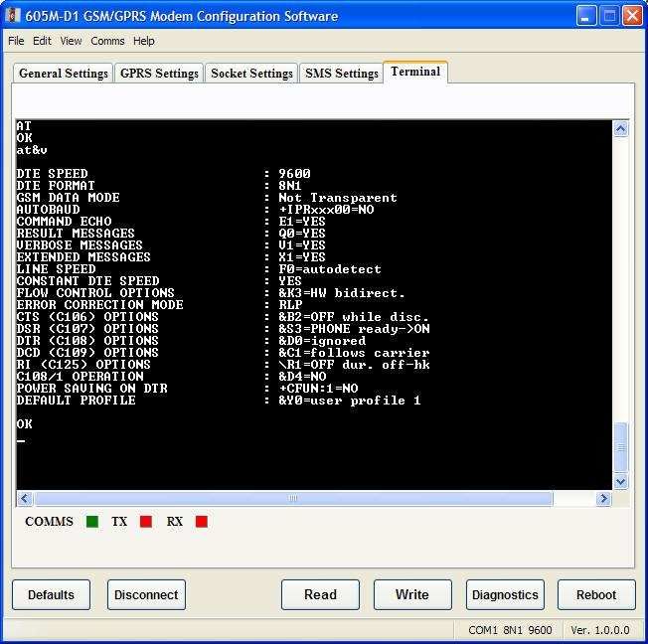The height and width of the screenshot is (644, 648).
Task: Click the 'Not Transparent' value
Action: click(338, 198)
